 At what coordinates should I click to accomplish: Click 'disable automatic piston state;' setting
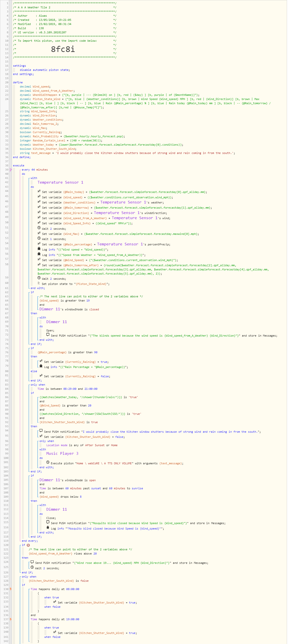45,70
